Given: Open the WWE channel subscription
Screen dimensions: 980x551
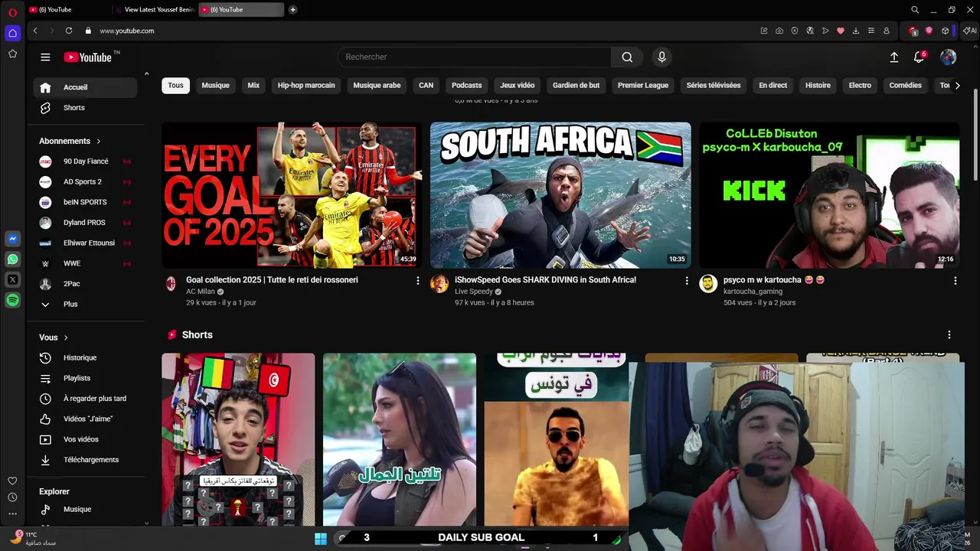Looking at the screenshot, I should tap(85, 263).
